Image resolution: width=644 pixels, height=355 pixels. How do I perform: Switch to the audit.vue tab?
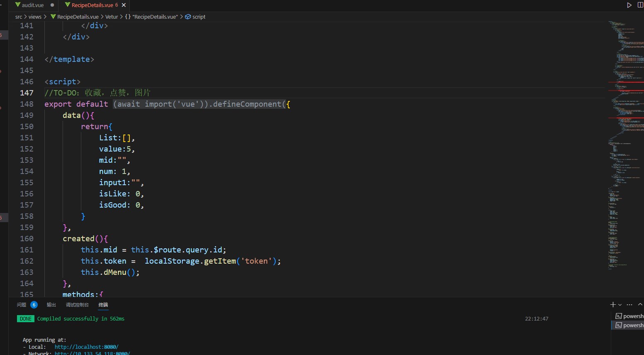tap(32, 5)
